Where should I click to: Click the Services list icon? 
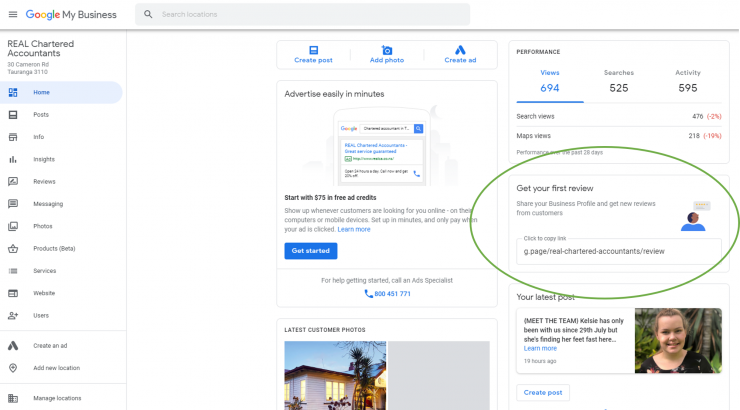pyautogui.click(x=13, y=271)
